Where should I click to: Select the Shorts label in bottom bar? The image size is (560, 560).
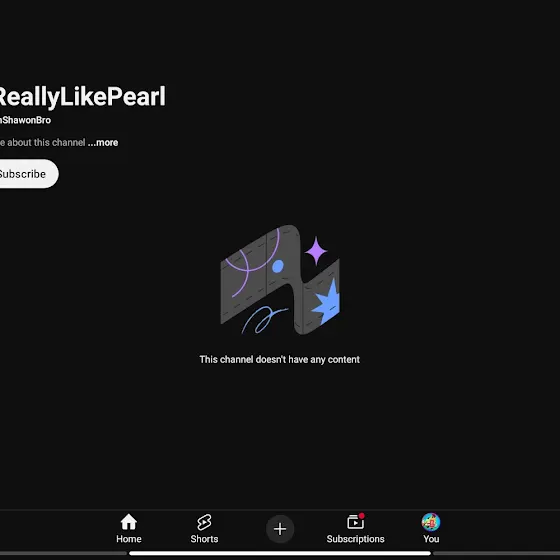pos(204,539)
